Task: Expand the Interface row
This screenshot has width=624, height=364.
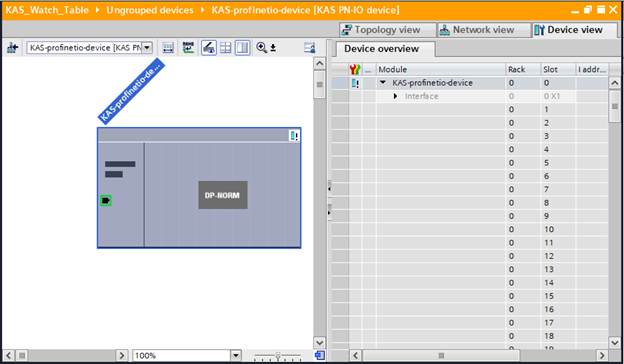Action: [395, 96]
